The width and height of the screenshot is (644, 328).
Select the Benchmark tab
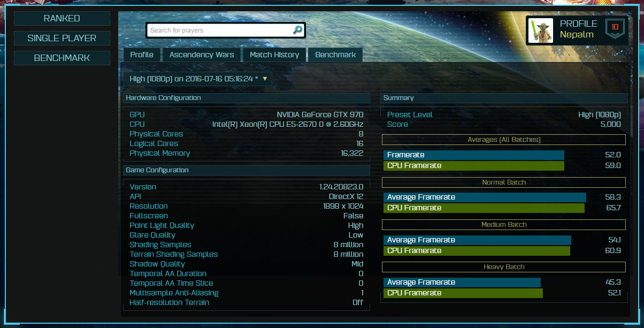click(x=335, y=55)
